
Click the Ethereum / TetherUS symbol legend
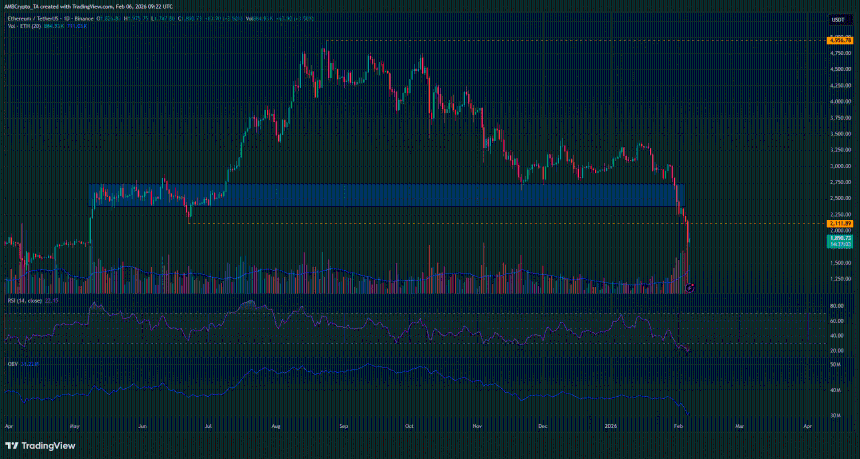click(x=48, y=19)
